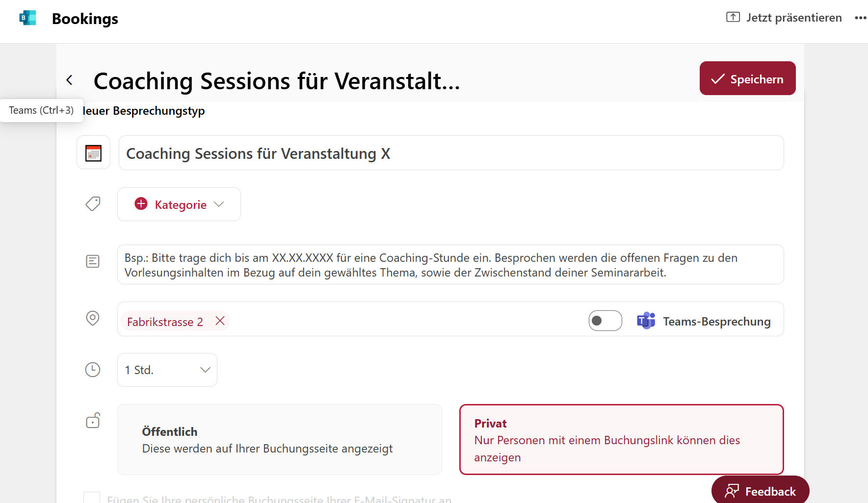Click the Microsoft Teams logo icon

pos(646,321)
